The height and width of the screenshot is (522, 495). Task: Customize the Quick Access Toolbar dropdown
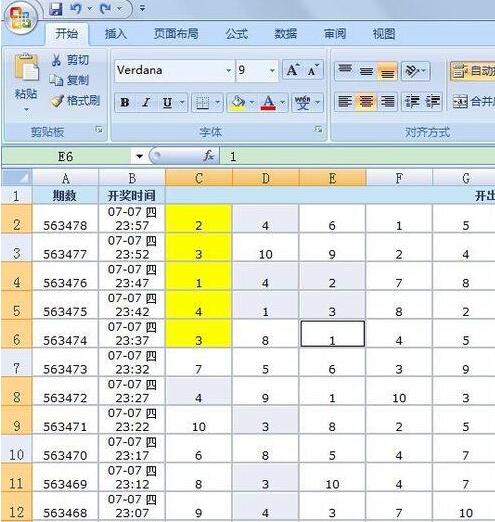point(142,8)
